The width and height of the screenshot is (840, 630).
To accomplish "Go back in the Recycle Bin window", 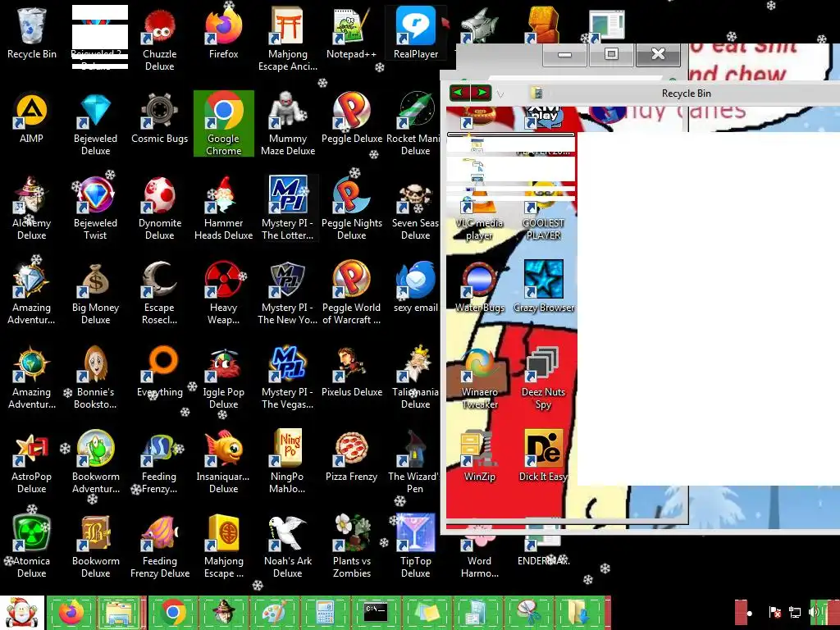I will [x=459, y=94].
